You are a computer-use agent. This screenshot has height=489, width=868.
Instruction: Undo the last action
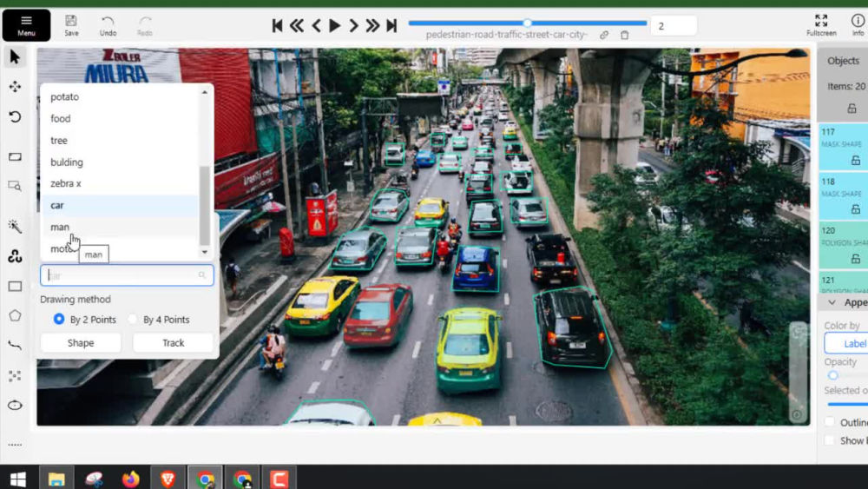tap(108, 25)
